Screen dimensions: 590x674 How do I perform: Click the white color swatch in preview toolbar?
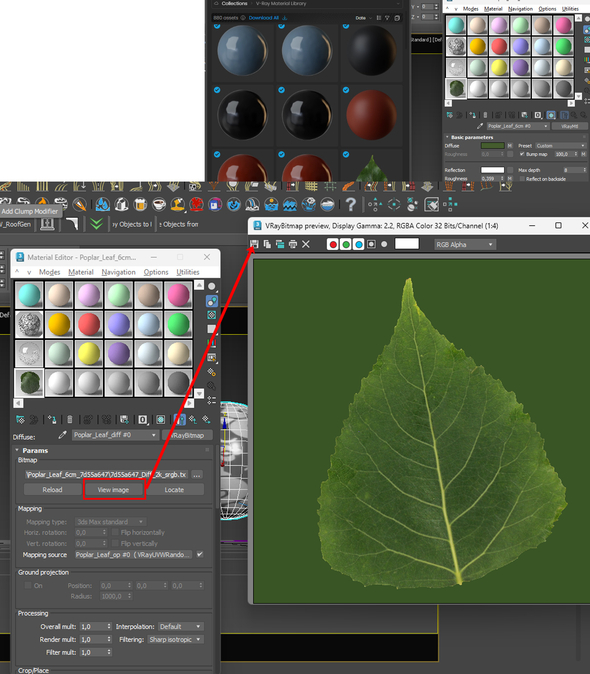point(407,244)
